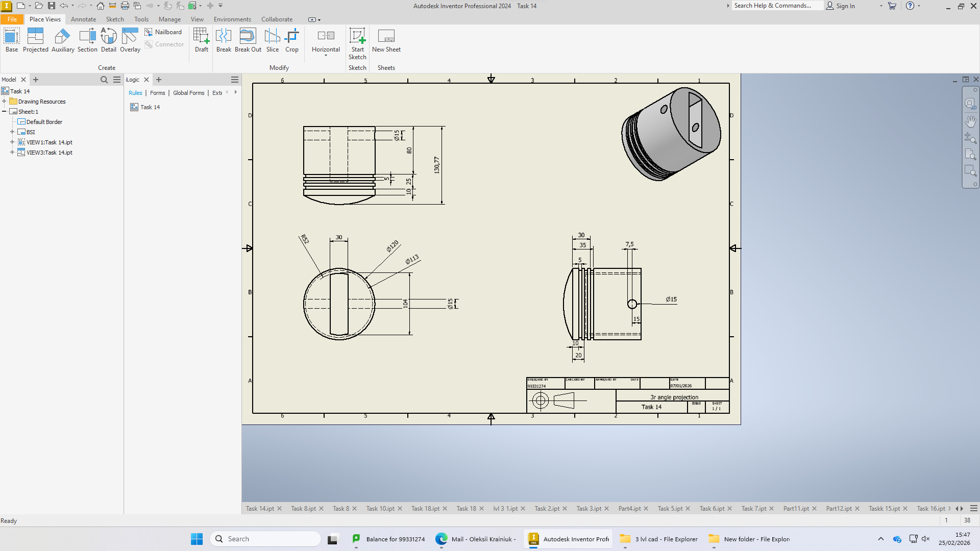Viewport: 980px width, 551px height.
Task: Click the Zoom tool in navigation bar
Action: click(x=970, y=138)
